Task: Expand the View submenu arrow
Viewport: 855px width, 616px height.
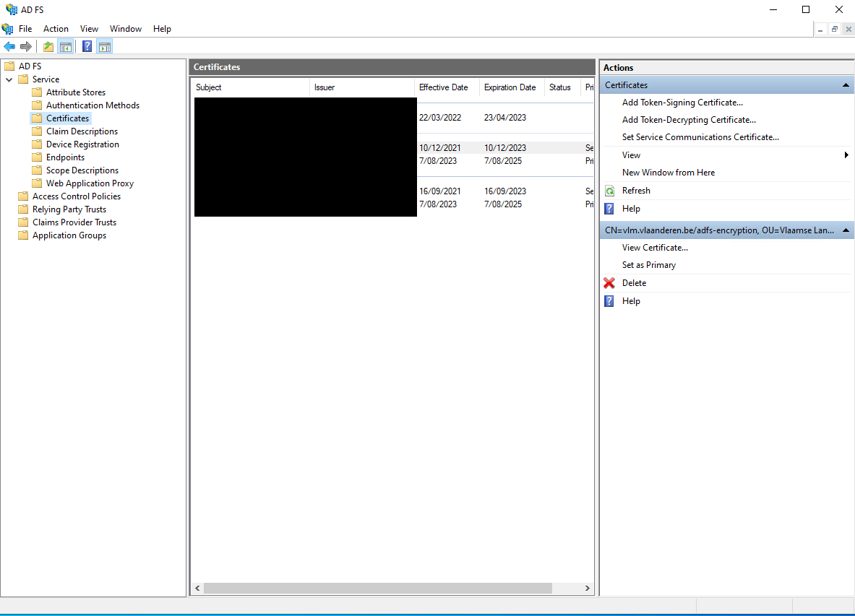Action: point(846,155)
